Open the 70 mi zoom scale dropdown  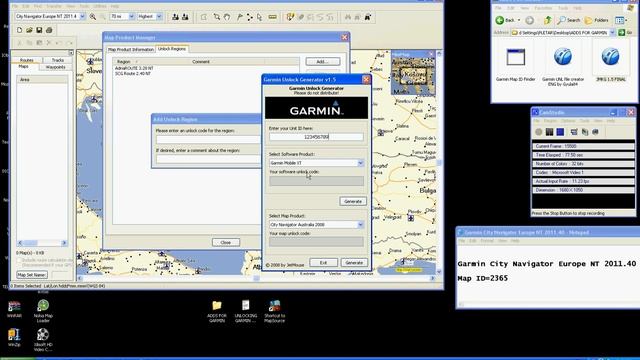tap(131, 16)
